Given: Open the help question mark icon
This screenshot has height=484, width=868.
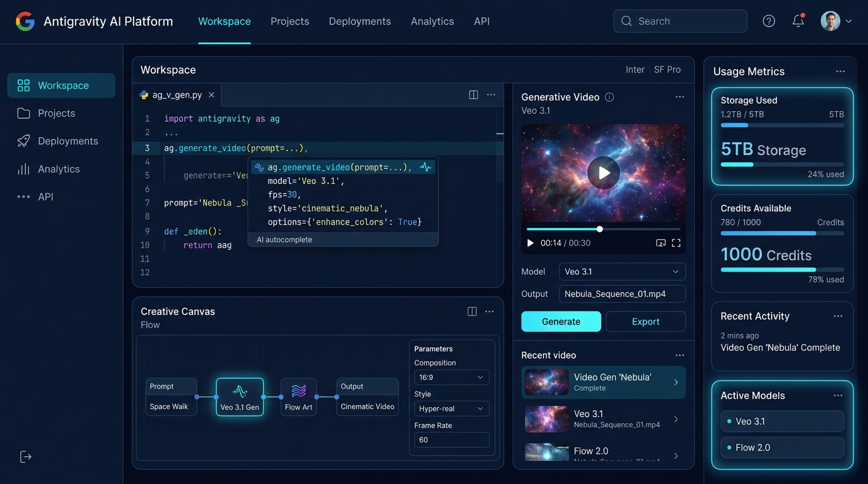Looking at the screenshot, I should pyautogui.click(x=768, y=21).
